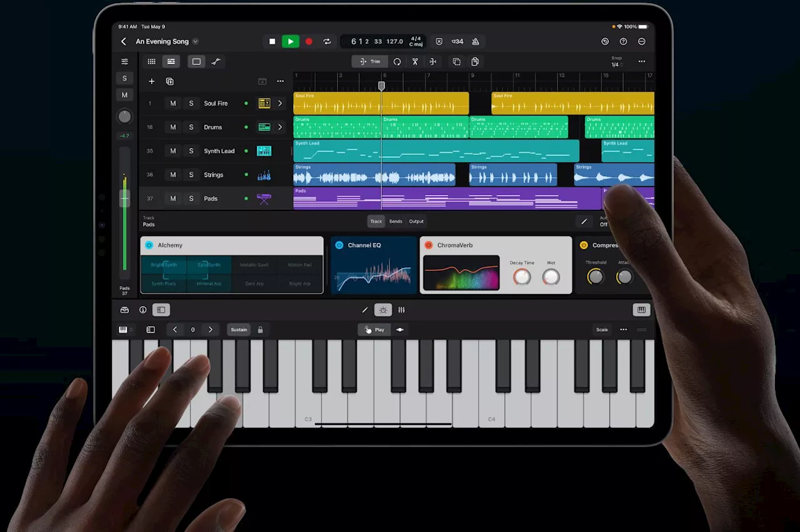Screen dimensions: 800x532
Task: Open the 4/4 C maj signature display
Action: click(416, 42)
